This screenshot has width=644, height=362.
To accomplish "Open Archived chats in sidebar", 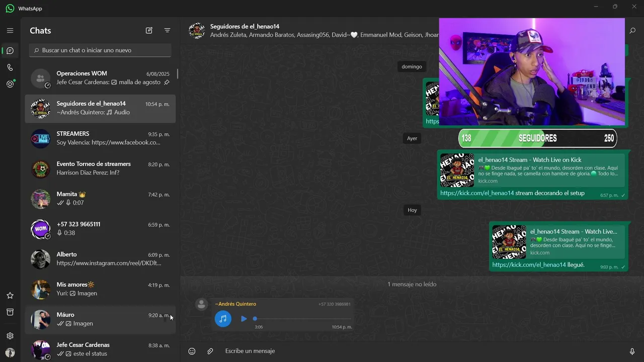I will (x=10, y=312).
